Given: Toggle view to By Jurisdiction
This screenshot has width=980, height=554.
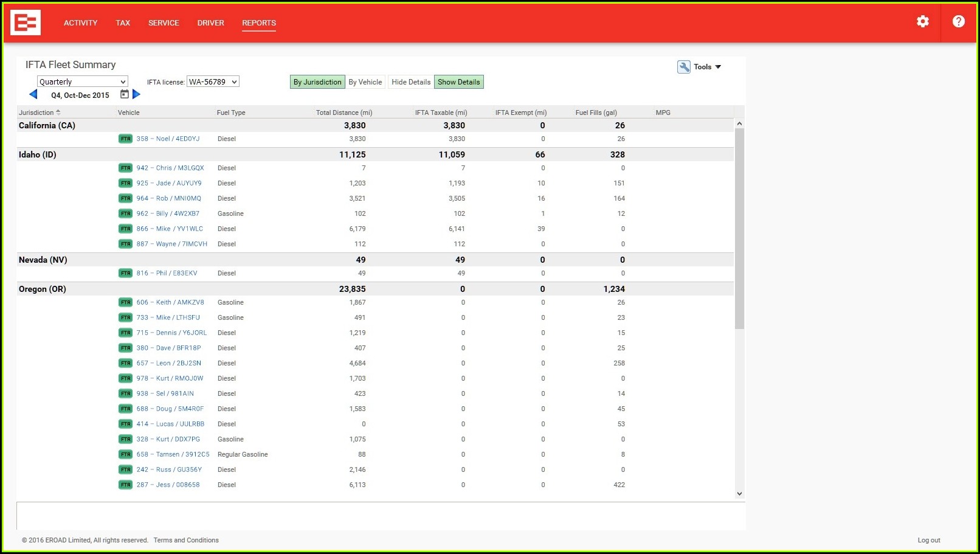Looking at the screenshot, I should [x=317, y=82].
